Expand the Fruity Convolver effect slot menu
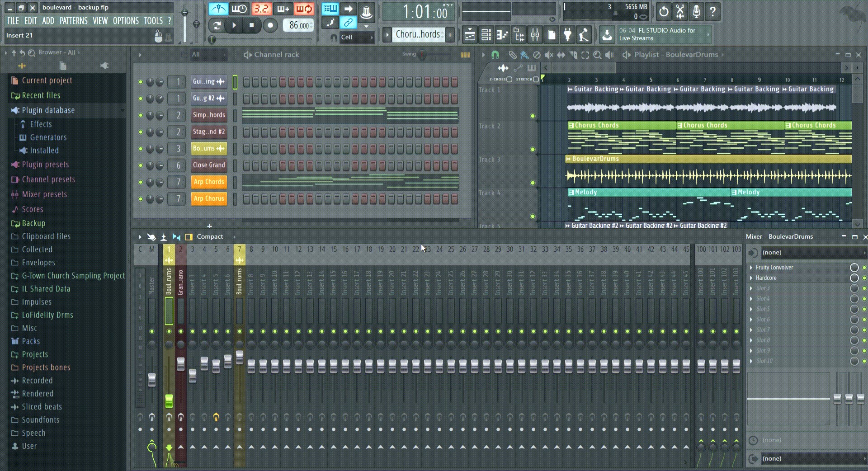The width and height of the screenshot is (868, 471). coord(751,268)
